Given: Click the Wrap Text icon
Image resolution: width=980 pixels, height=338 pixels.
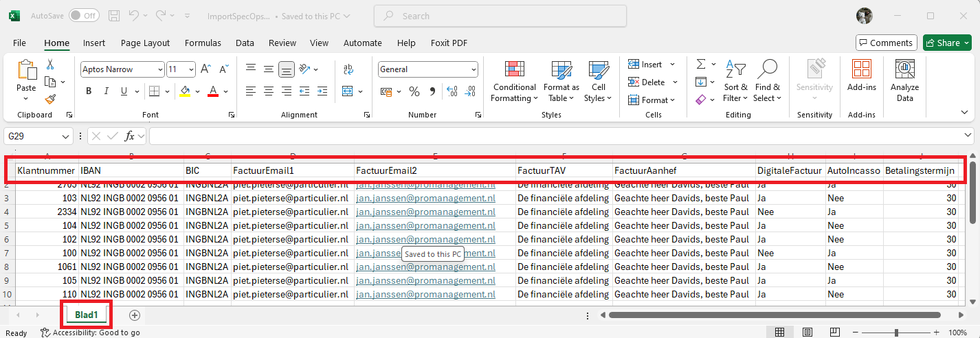Looking at the screenshot, I should pos(348,69).
